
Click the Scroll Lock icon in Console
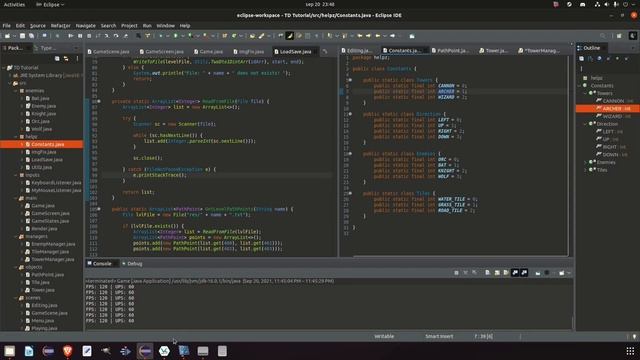[x=497, y=273]
